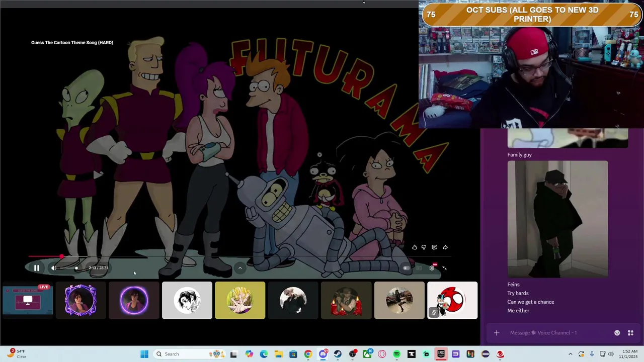Open File Explorer from taskbar
Image resolution: width=644 pixels, height=362 pixels.
tap(279, 354)
